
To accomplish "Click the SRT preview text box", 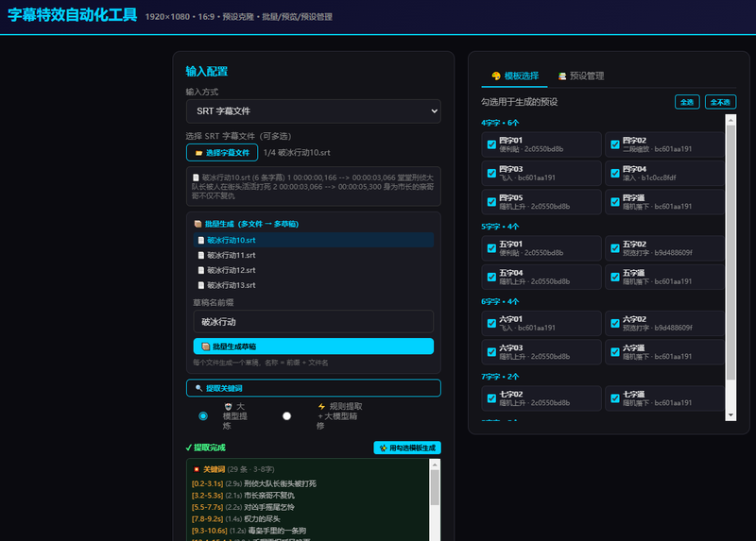I will 314,186.
